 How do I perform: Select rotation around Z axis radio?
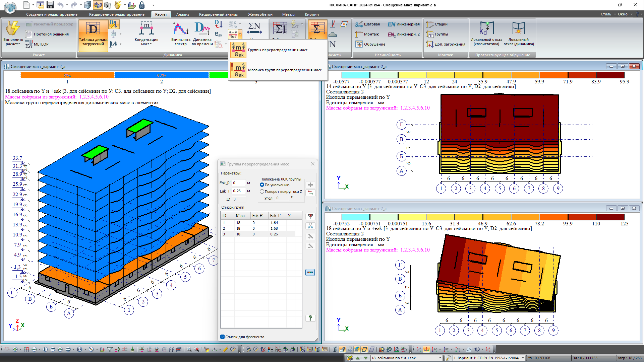(262, 192)
